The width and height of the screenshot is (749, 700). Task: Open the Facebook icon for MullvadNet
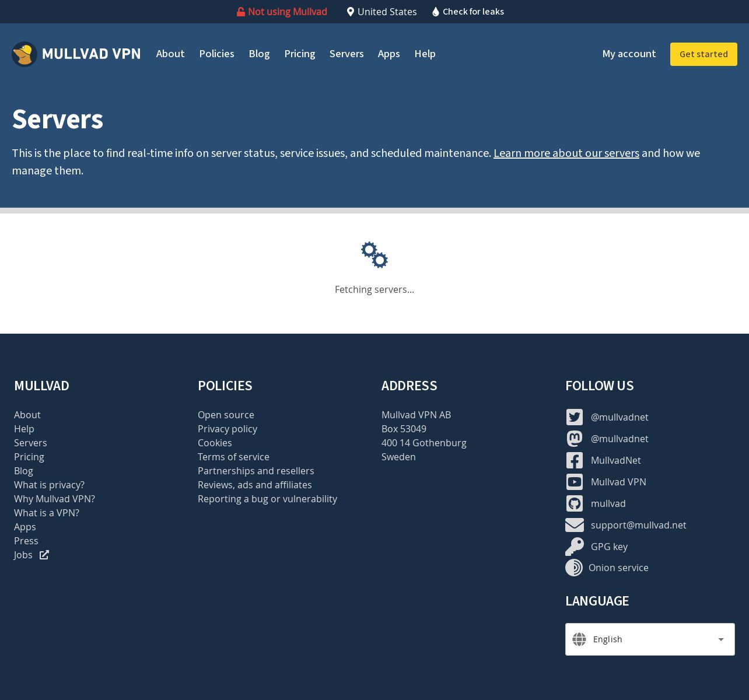(575, 460)
